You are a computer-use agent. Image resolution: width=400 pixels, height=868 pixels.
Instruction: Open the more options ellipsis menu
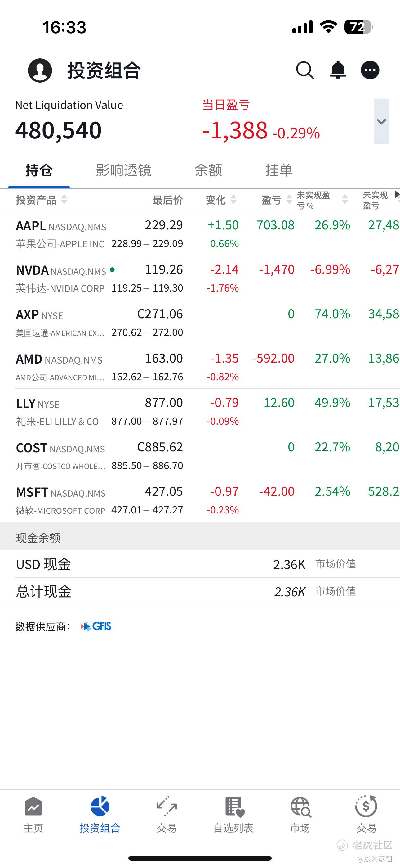point(370,70)
